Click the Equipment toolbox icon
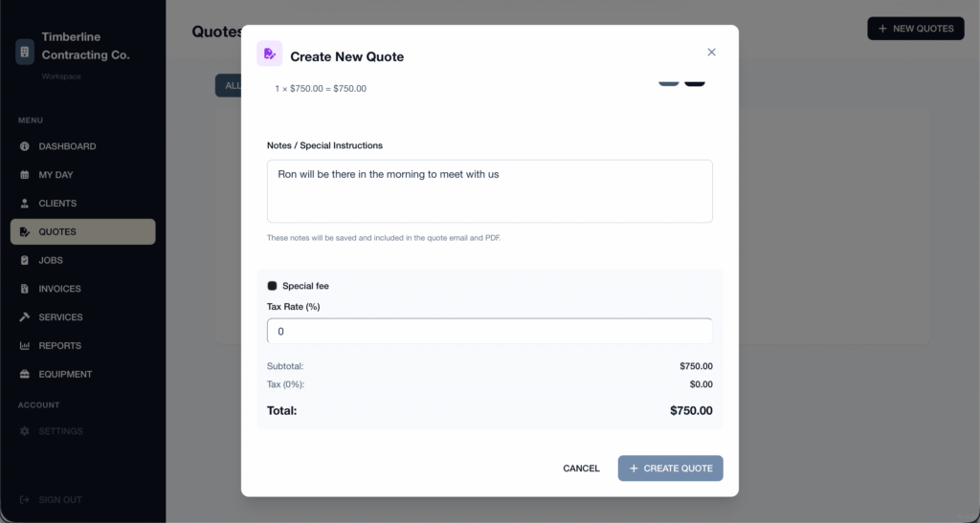980x523 pixels. click(24, 375)
